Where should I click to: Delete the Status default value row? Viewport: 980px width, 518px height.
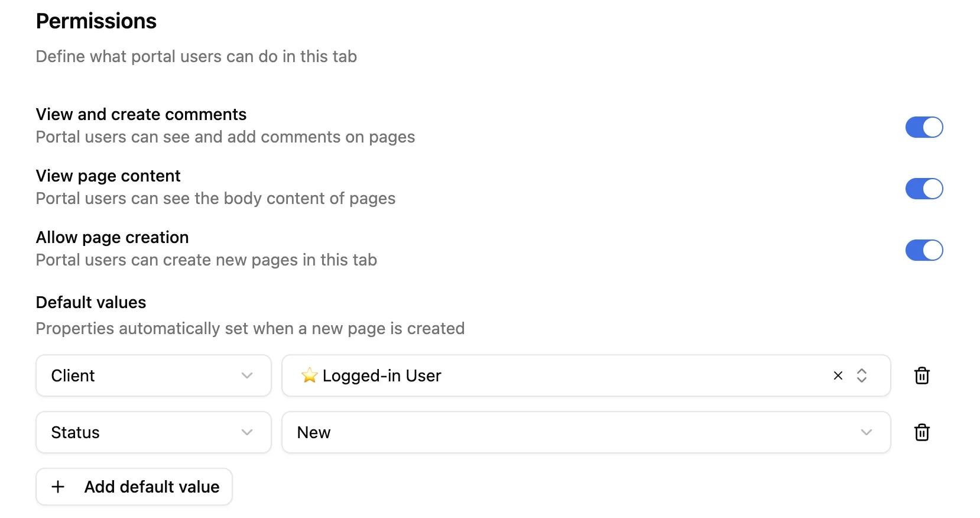coord(921,432)
